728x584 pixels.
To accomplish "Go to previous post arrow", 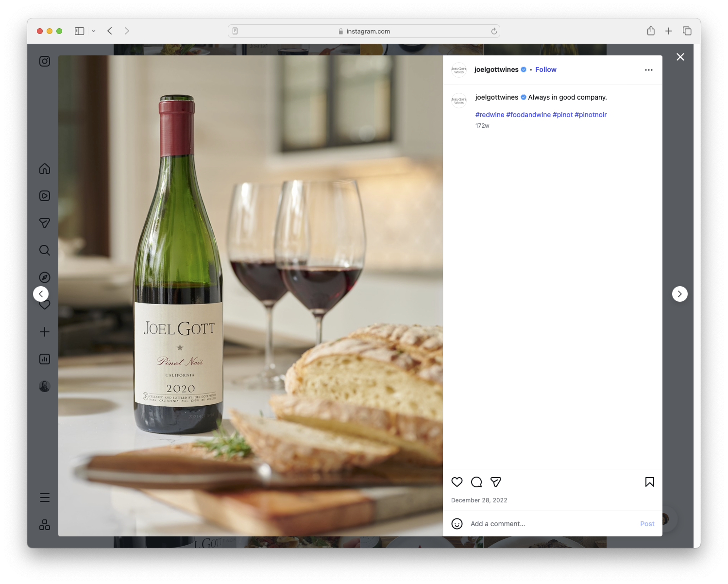I will coord(41,294).
